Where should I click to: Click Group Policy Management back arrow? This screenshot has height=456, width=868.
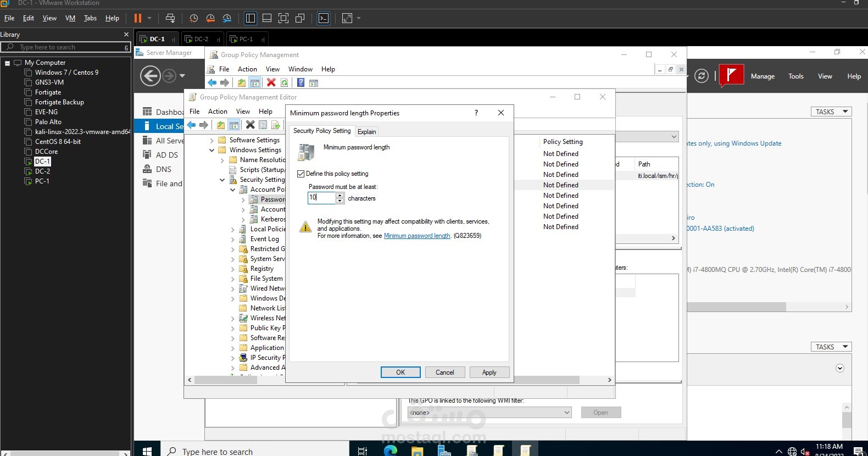212,83
